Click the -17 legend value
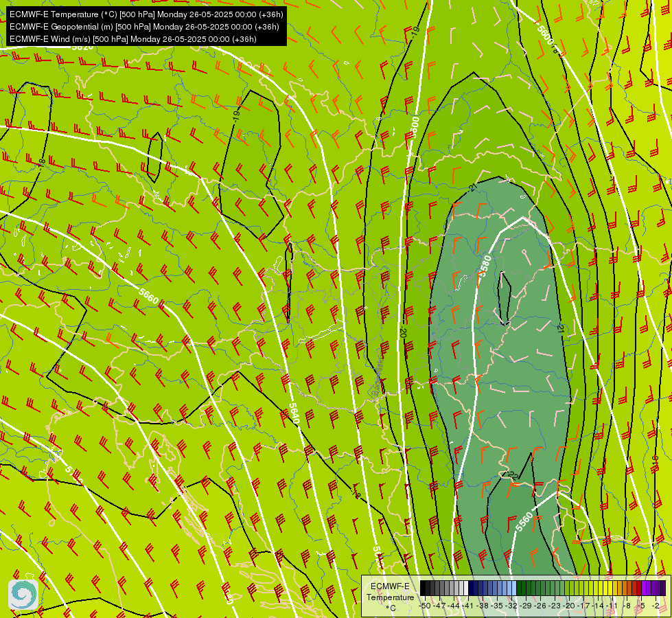This screenshot has width=672, height=618. pyautogui.click(x=583, y=606)
